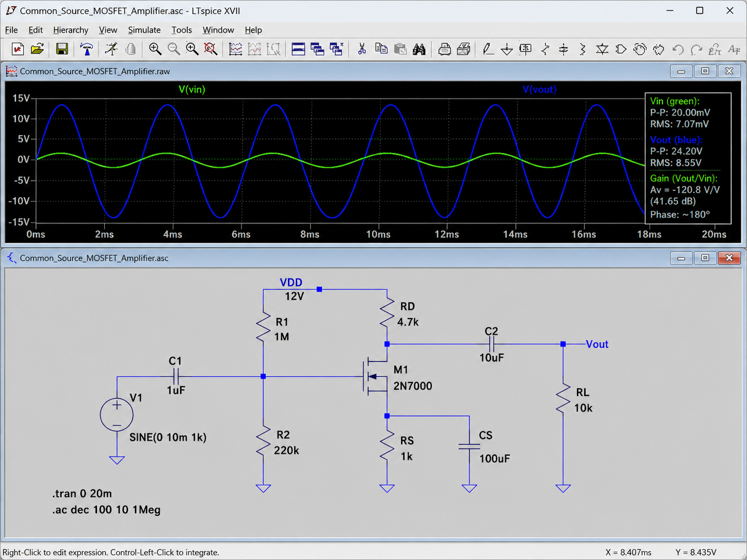Open the Help menu
Screen dimensions: 747x560
click(253, 30)
